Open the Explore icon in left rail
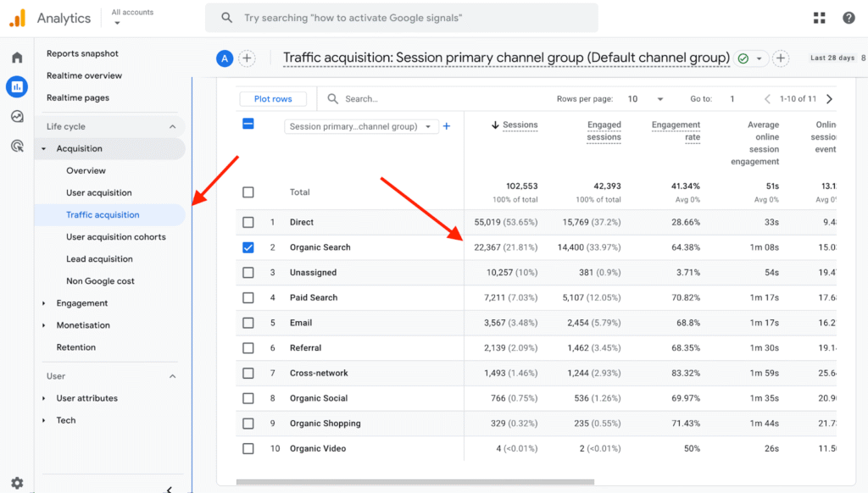The height and width of the screenshot is (493, 868). [x=17, y=116]
